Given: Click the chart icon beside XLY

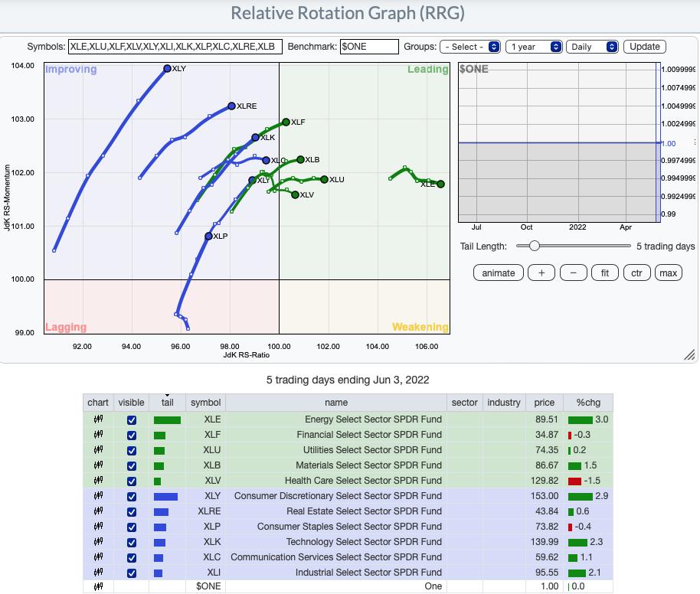Looking at the screenshot, I should [98, 496].
